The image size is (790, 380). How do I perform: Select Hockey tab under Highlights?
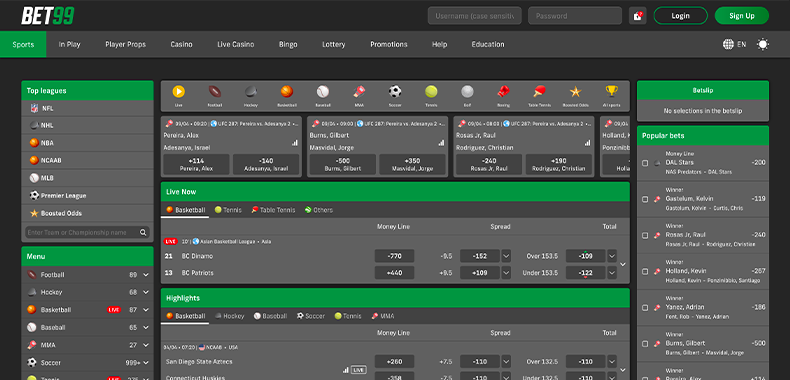tap(229, 316)
